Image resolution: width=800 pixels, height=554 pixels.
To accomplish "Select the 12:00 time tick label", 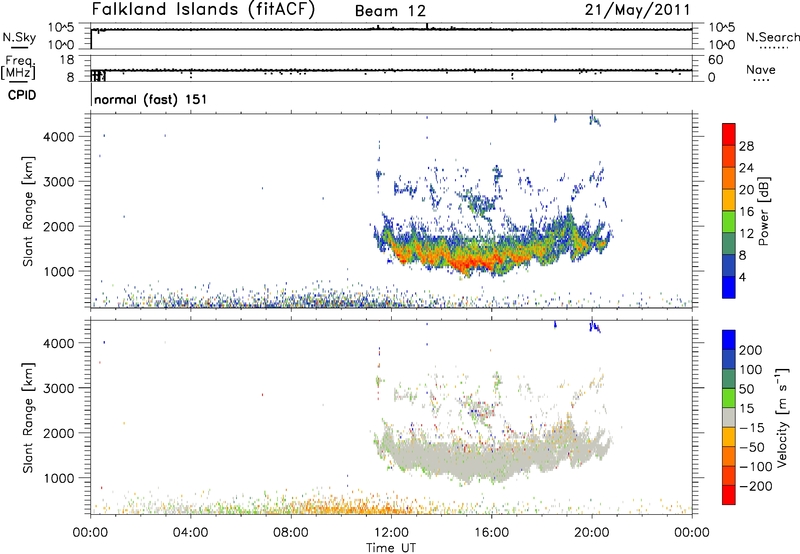I will point(391,533).
